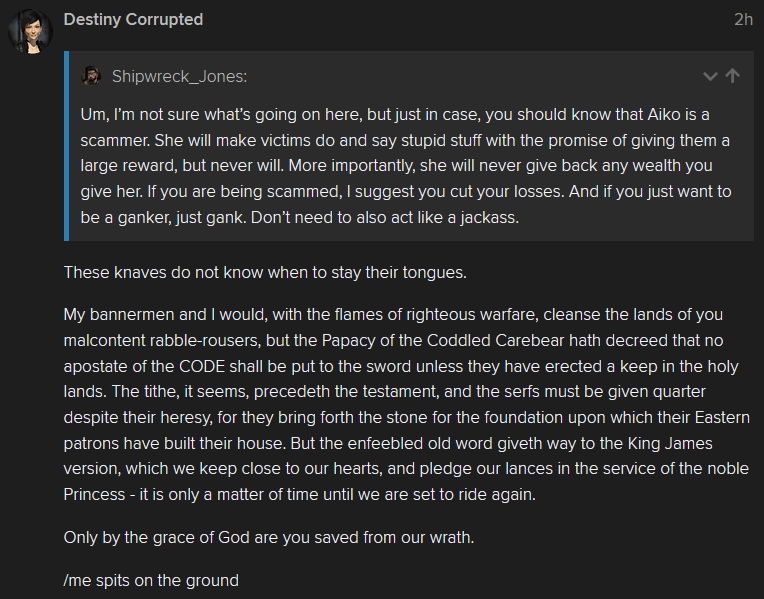Click the quoted text about Aiko the scammer
764x599 pixels.
click(x=406, y=166)
